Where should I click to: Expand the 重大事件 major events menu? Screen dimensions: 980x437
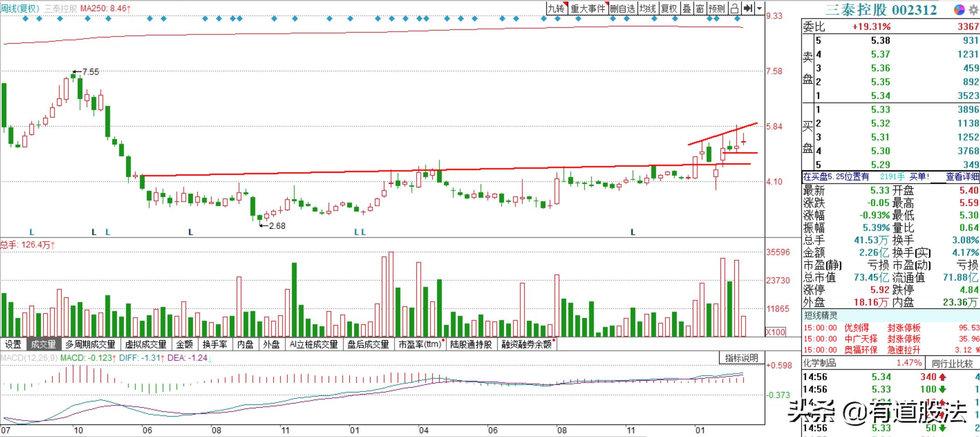588,8
